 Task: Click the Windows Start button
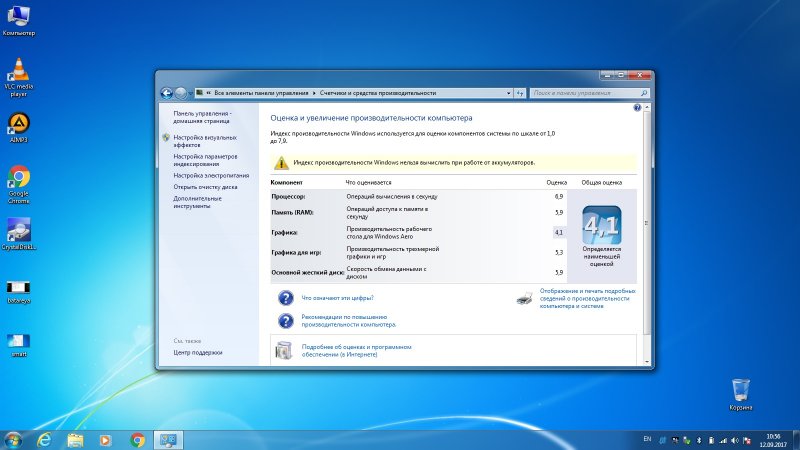[13, 439]
